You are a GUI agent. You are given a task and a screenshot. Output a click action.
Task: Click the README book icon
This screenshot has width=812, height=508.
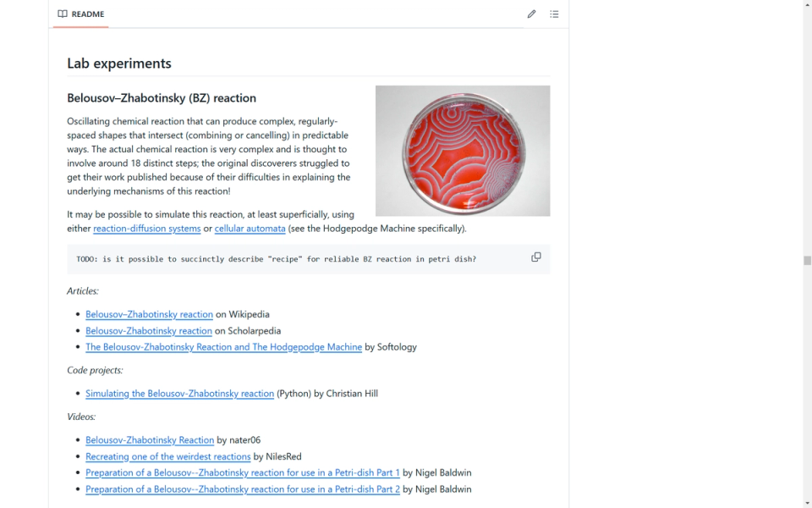click(63, 14)
